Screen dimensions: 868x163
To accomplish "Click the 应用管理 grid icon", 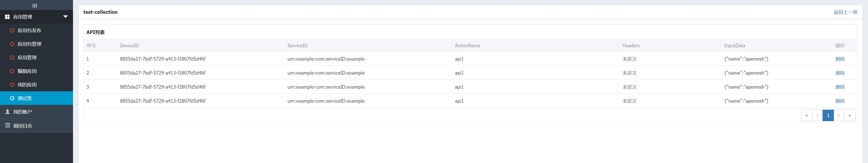I will pos(7,17).
